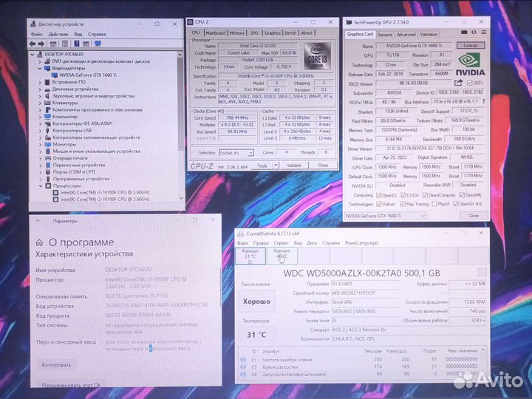The image size is (532, 399).
Task: Click status icon for attribute 03 row
Action: tap(243, 366)
